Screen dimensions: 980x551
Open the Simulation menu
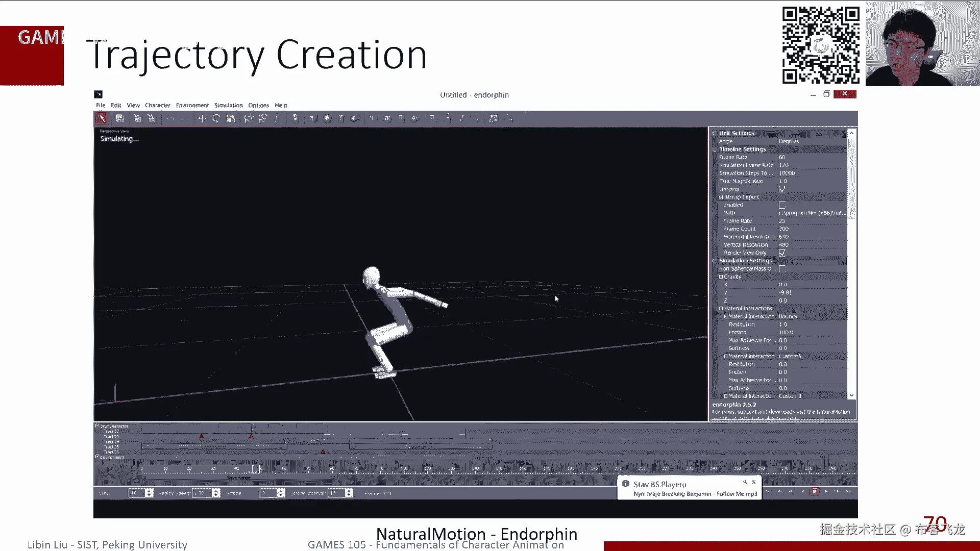pos(228,106)
